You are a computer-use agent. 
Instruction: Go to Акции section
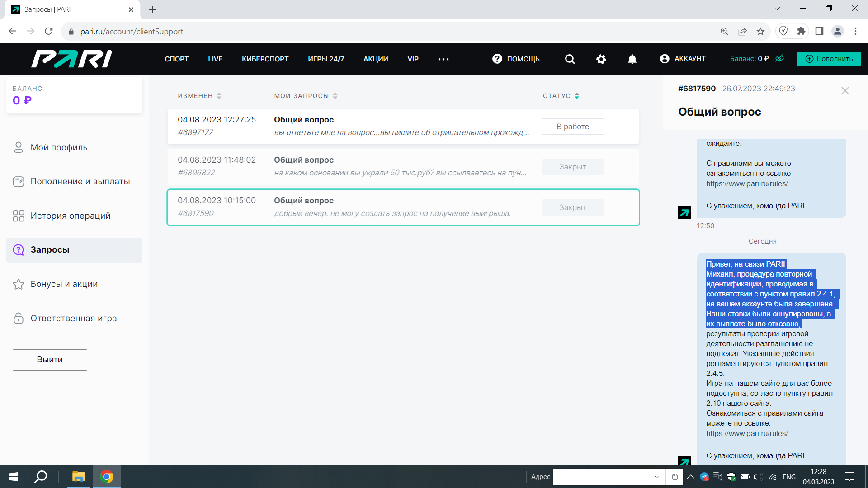376,59
